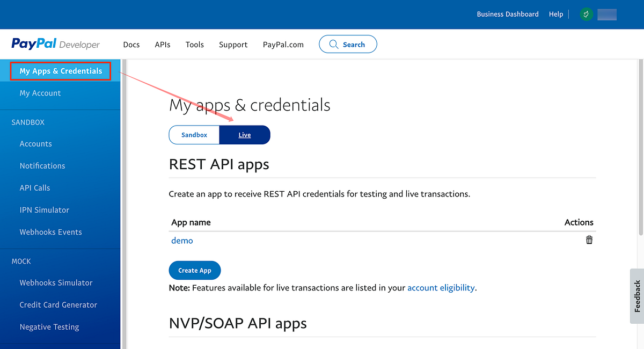Click the Create App button
Screen dimensions: 644x349
[x=194, y=270]
